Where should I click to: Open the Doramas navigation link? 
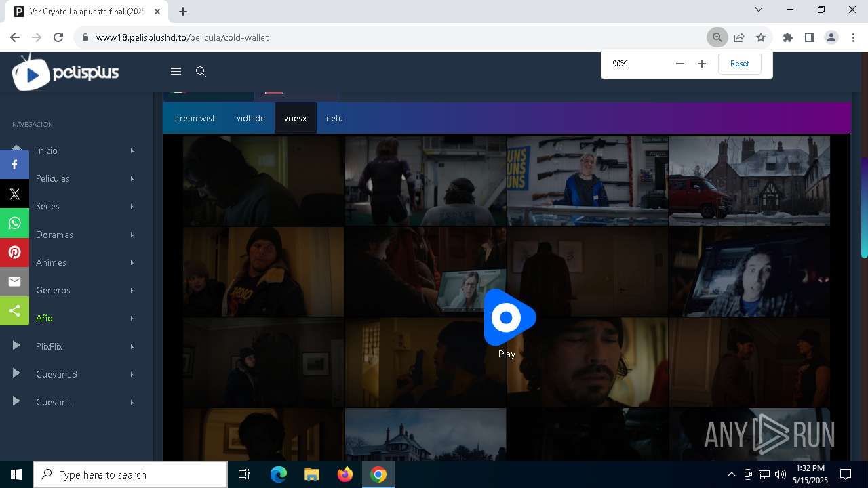54,235
